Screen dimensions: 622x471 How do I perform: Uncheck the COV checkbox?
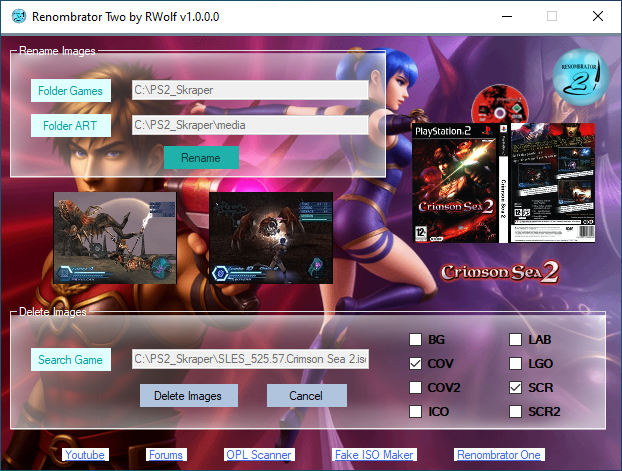pos(415,363)
